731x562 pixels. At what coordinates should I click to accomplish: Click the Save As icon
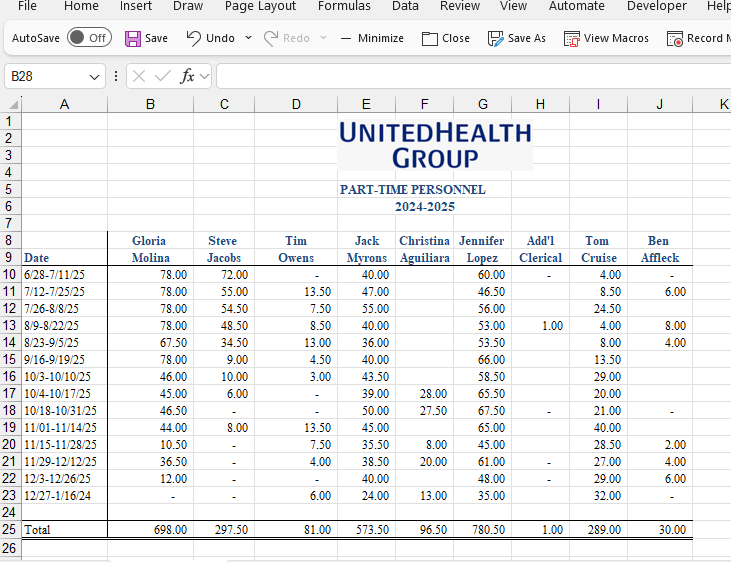coord(495,38)
